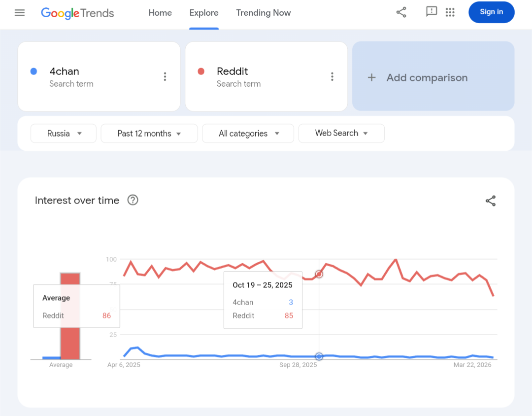Click the 4chan data point marker on chart
The height and width of the screenshot is (416, 532).
319,356
